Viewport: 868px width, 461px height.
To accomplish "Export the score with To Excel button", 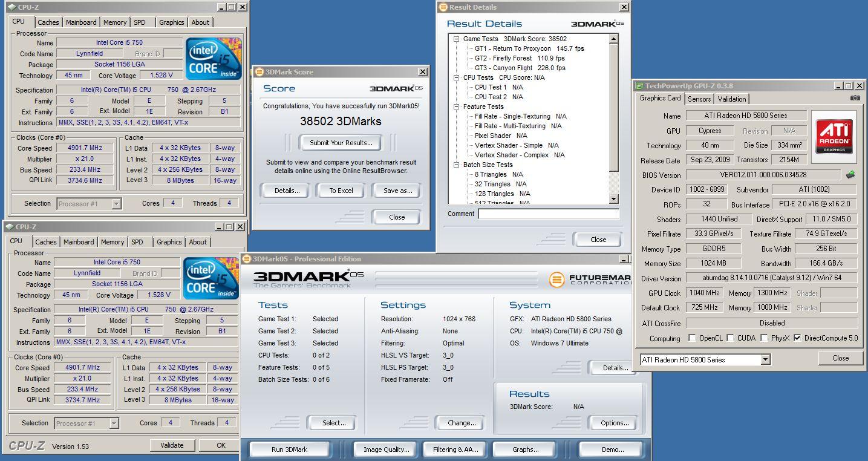I will 341,191.
